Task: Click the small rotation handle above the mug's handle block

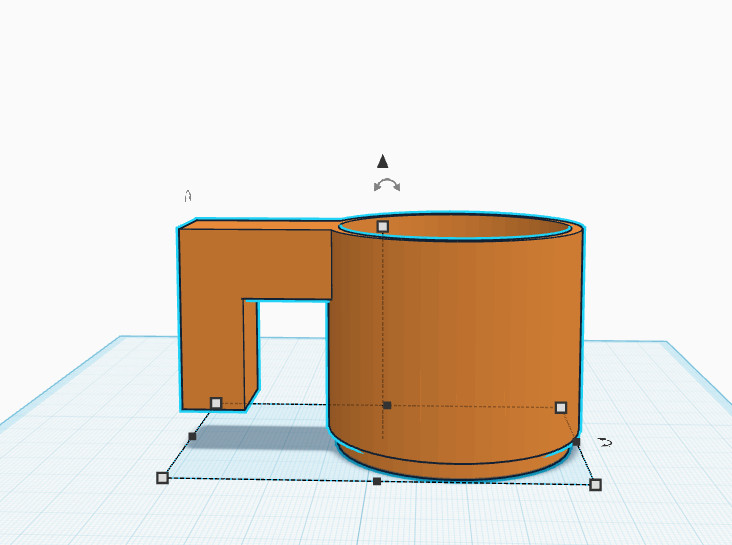Action: coord(188,196)
